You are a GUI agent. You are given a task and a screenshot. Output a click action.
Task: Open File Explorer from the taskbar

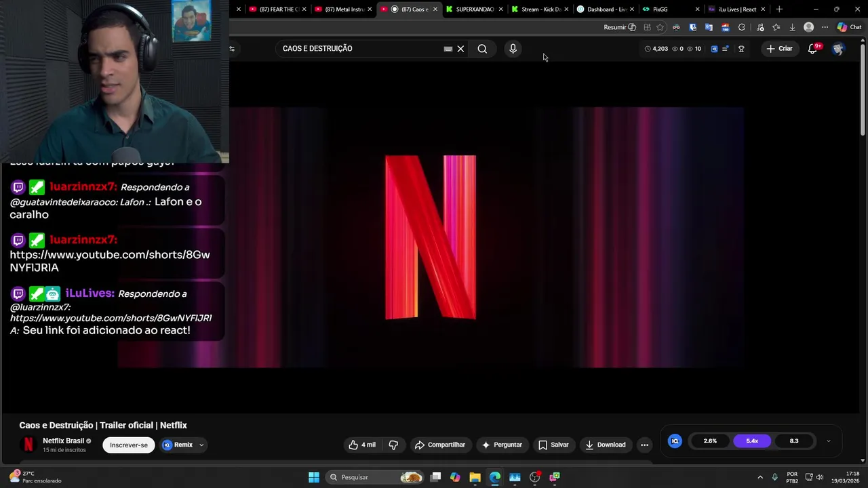click(475, 477)
